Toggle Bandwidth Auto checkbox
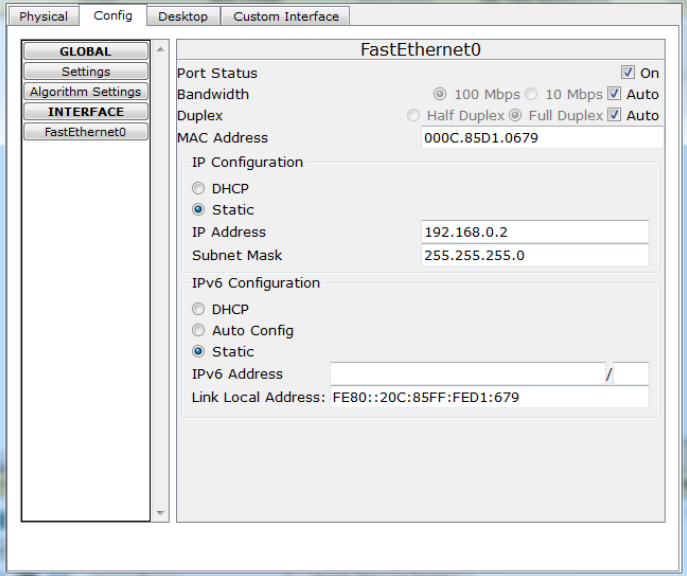This screenshot has width=687, height=576. (614, 93)
